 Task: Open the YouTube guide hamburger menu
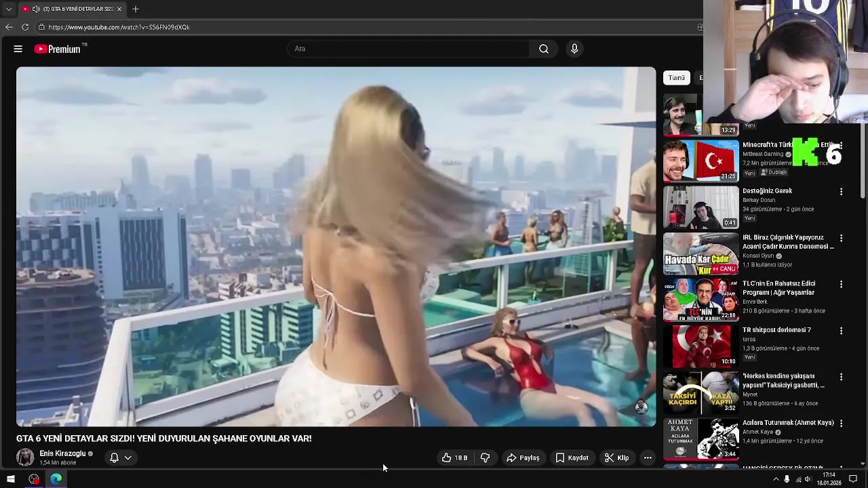(18, 49)
